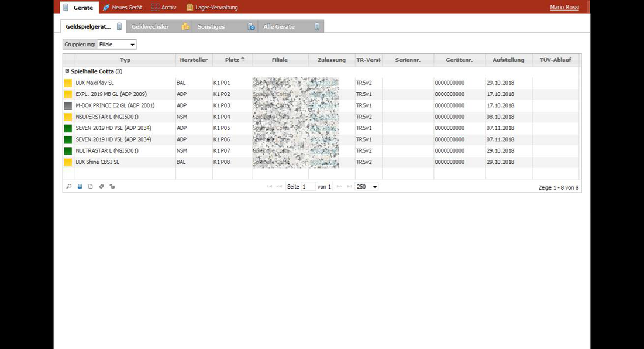The image size is (644, 349).
Task: Click the tag icon in the table footer
Action: (101, 187)
